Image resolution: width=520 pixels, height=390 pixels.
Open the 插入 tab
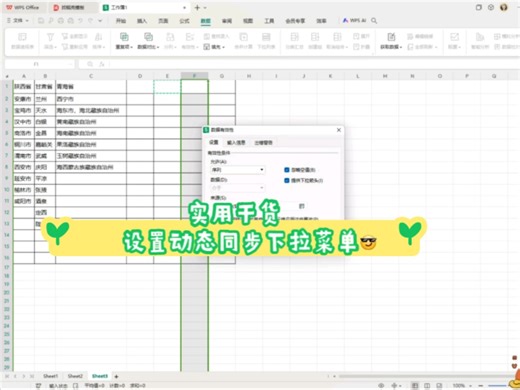pyautogui.click(x=142, y=21)
